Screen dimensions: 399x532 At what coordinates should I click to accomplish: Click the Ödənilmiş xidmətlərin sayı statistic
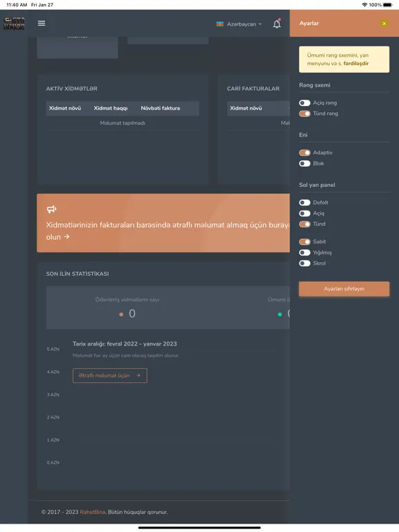tap(127, 308)
